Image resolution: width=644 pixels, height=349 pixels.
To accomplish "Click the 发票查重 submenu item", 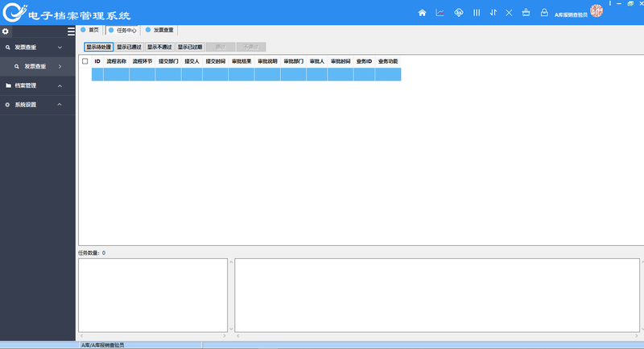I will click(37, 66).
